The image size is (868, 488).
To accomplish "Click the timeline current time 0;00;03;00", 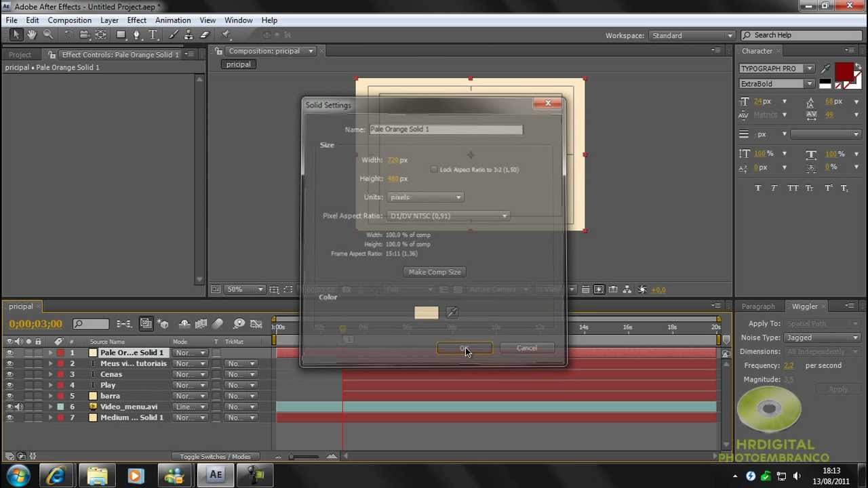I will [x=35, y=324].
